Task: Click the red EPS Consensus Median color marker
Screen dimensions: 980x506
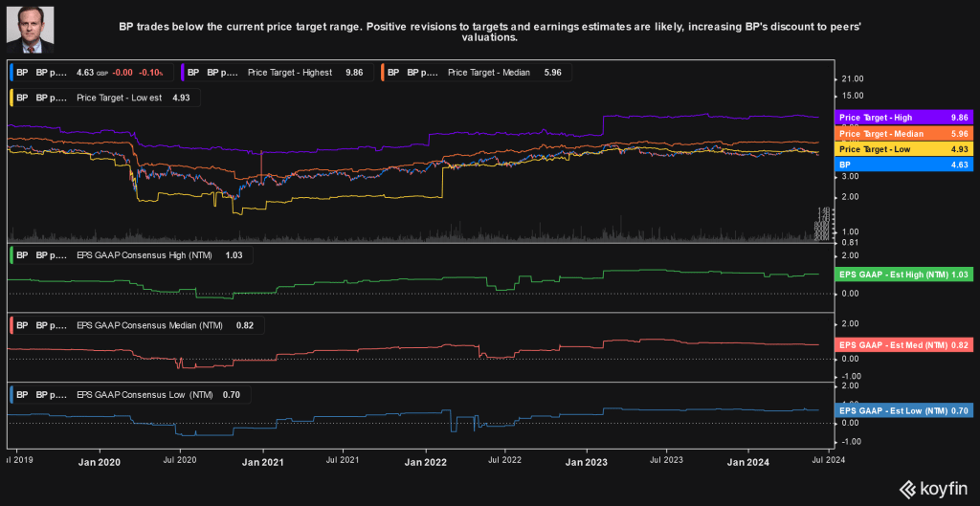Action: [x=11, y=325]
